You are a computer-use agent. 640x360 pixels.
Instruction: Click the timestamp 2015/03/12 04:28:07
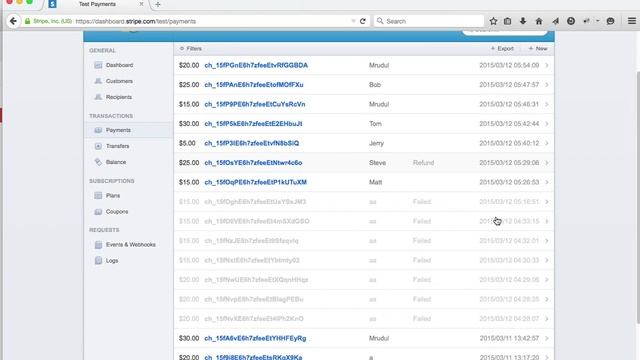tap(509, 319)
